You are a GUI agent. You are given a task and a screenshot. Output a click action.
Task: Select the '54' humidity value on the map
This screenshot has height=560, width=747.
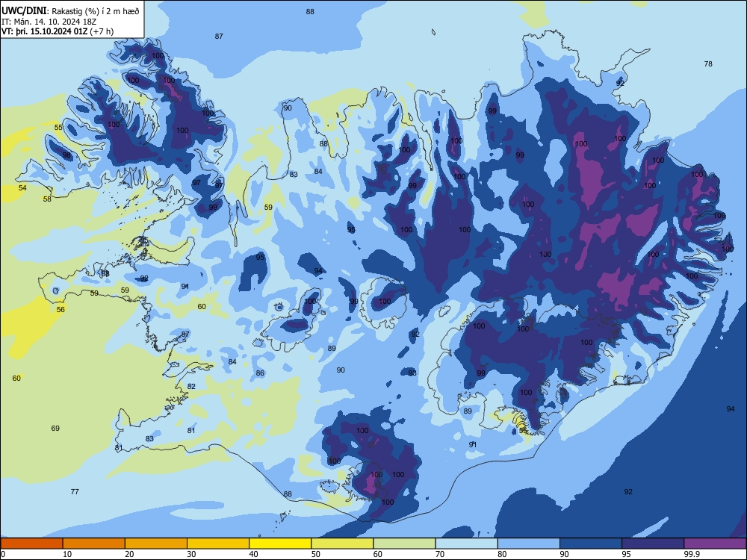22,187
